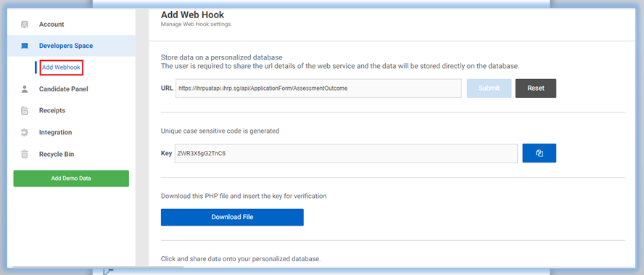Click the Candidate Panel user icon
Viewport: 644px width, 275px height.
click(25, 89)
